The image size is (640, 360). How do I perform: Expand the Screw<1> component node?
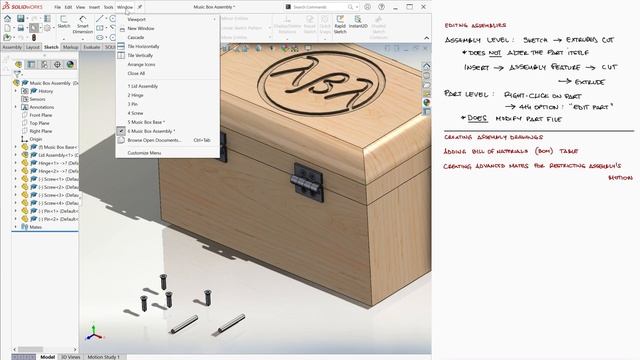(x=16, y=179)
